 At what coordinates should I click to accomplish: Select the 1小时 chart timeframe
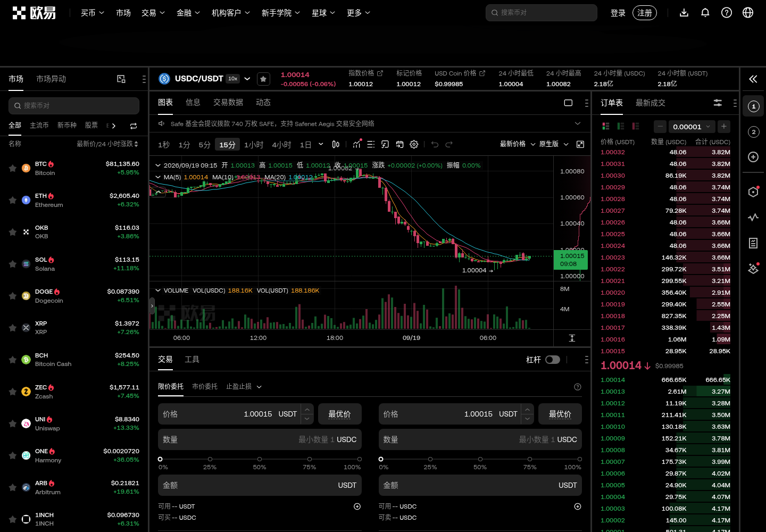254,145
